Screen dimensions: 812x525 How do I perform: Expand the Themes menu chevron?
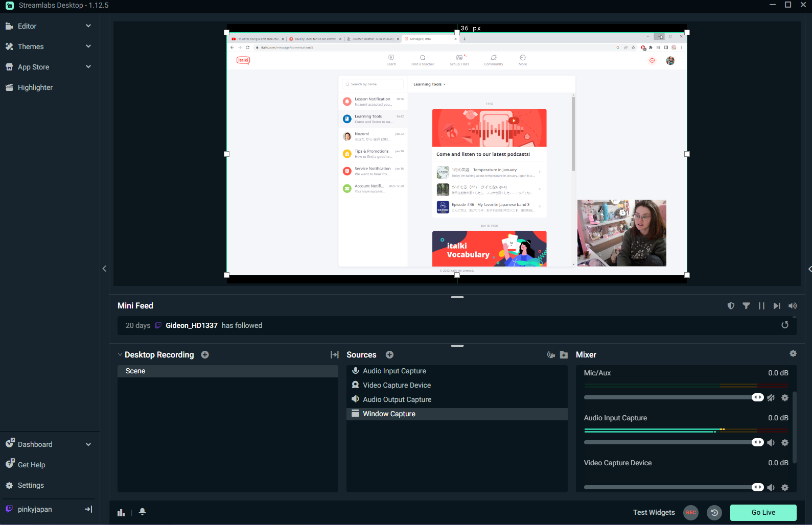pyautogui.click(x=88, y=46)
